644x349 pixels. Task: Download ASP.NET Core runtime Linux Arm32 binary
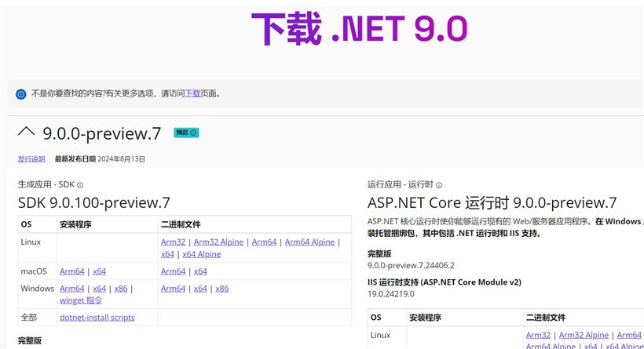pos(538,335)
